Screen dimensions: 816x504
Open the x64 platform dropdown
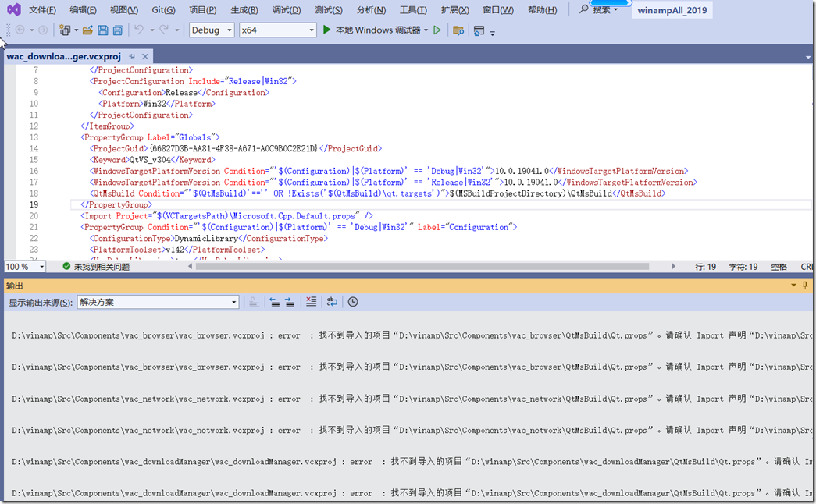pyautogui.click(x=276, y=30)
